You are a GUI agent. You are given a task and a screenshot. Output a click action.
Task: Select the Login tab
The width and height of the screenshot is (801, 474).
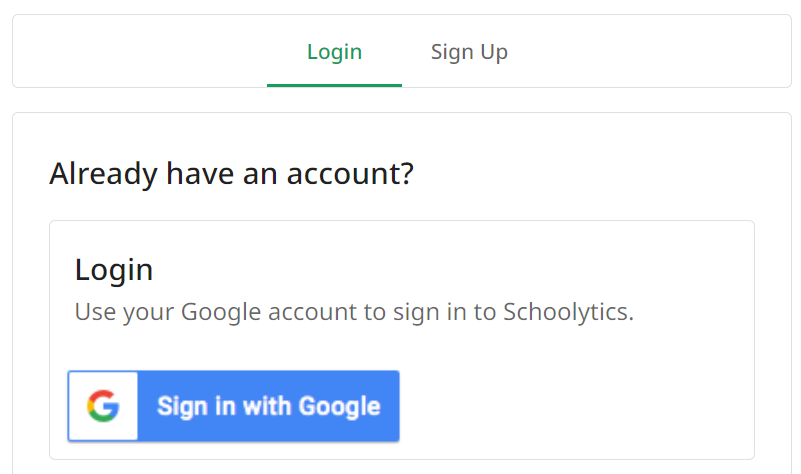(335, 52)
